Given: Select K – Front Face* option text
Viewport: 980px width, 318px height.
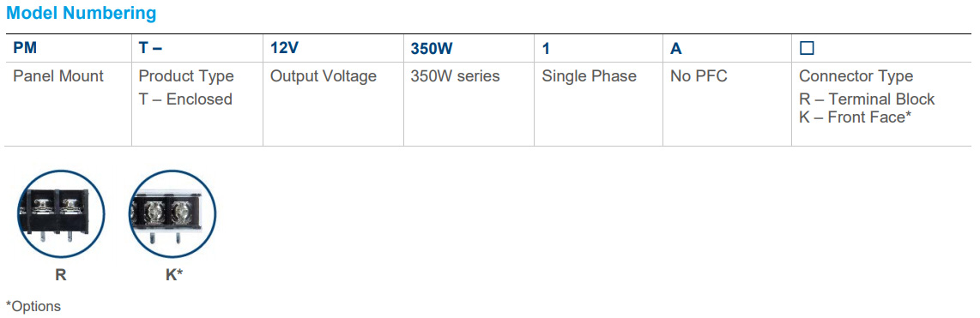Looking at the screenshot, I should click(855, 117).
